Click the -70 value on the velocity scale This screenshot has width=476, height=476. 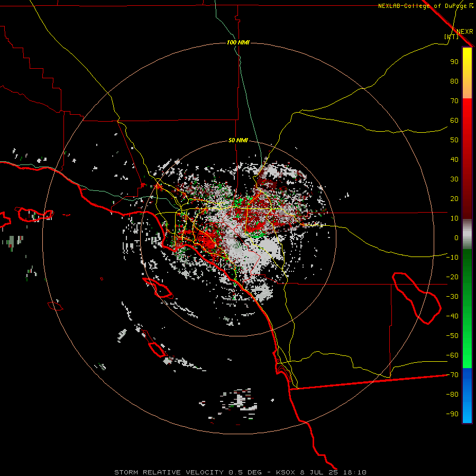[x=452, y=375]
